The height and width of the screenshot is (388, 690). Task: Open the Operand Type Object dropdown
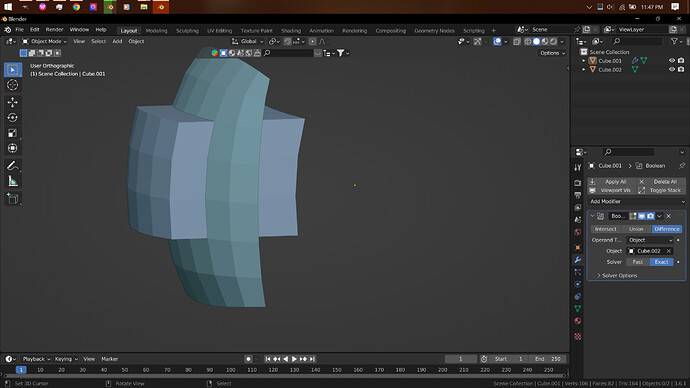(x=650, y=240)
